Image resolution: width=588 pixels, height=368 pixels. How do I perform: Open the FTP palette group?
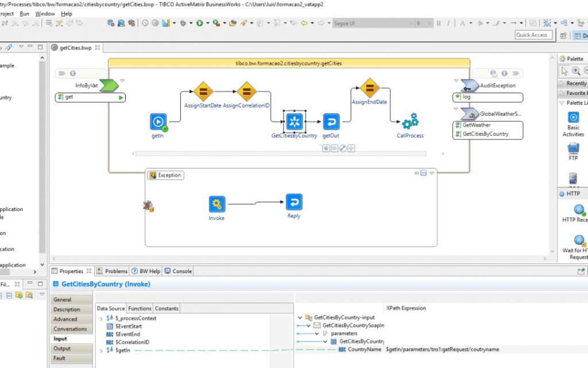tap(573, 151)
